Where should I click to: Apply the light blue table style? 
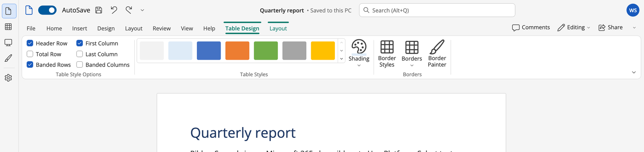click(180, 51)
